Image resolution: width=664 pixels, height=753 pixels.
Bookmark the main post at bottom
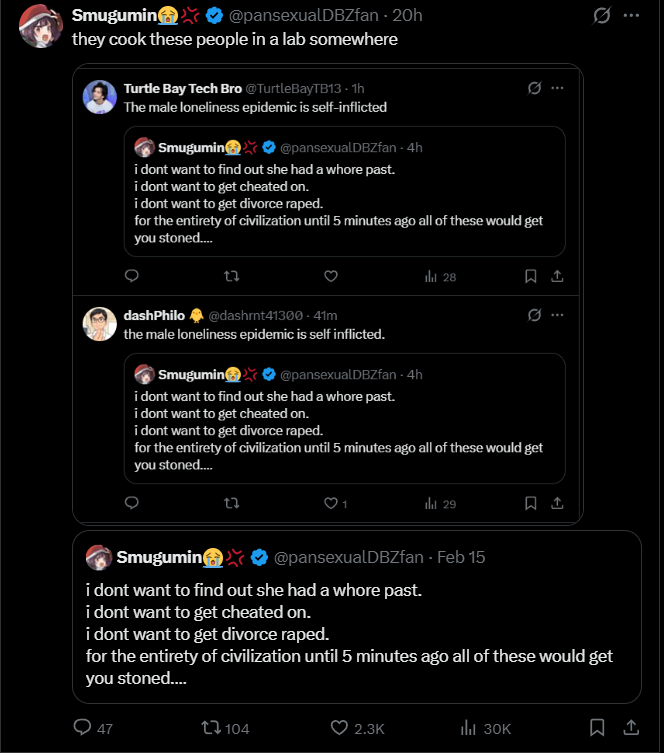click(x=597, y=728)
